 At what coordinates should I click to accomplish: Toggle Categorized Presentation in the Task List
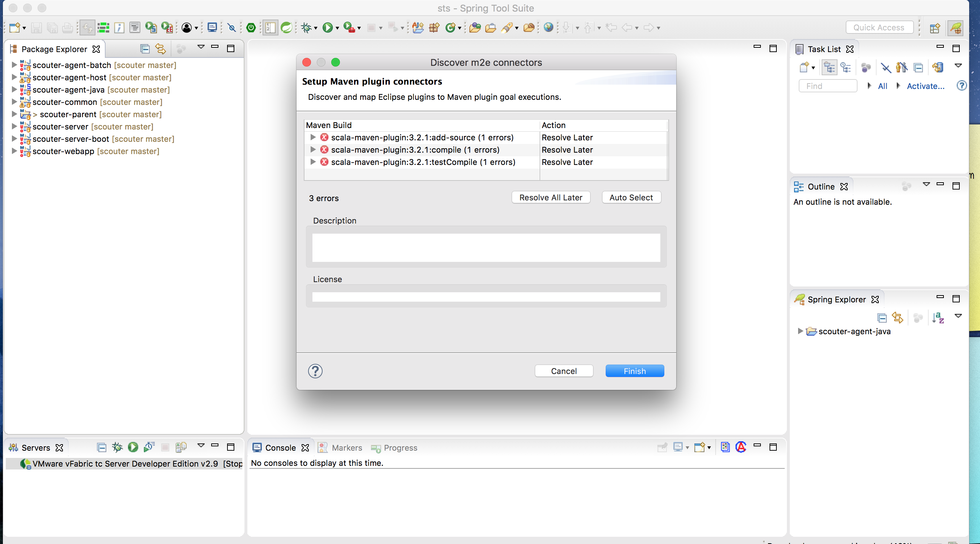coord(829,67)
